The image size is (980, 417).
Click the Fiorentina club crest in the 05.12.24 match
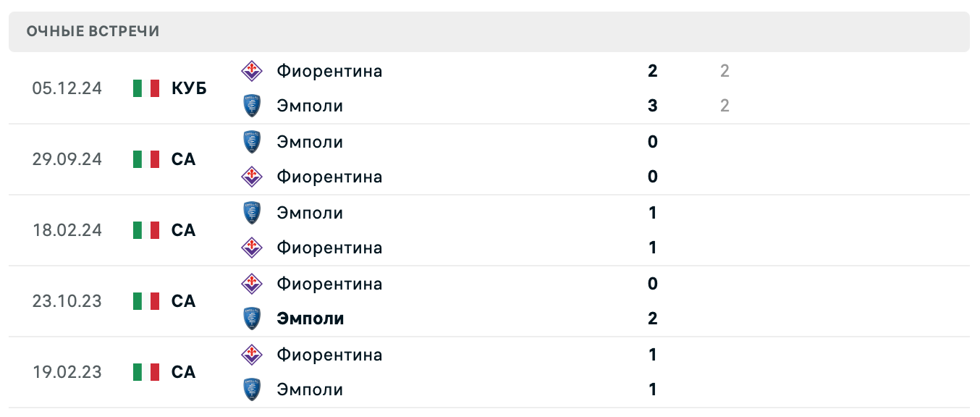coord(253,70)
